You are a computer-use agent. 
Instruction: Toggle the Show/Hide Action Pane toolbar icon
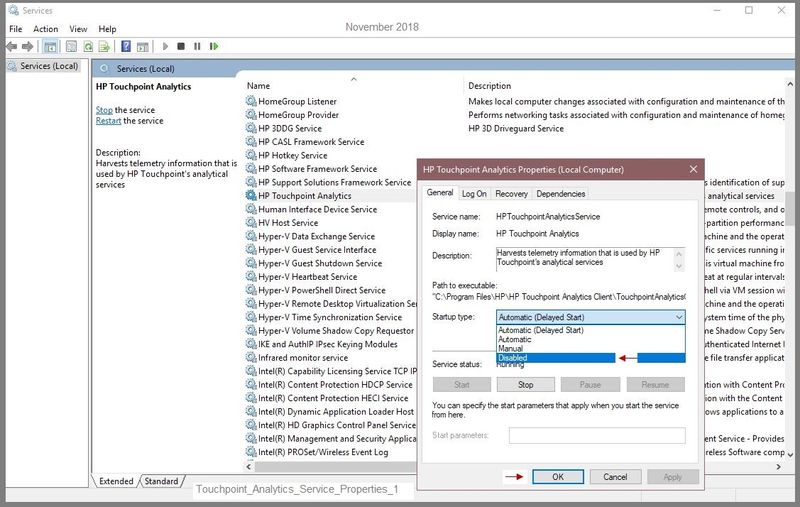tap(142, 47)
